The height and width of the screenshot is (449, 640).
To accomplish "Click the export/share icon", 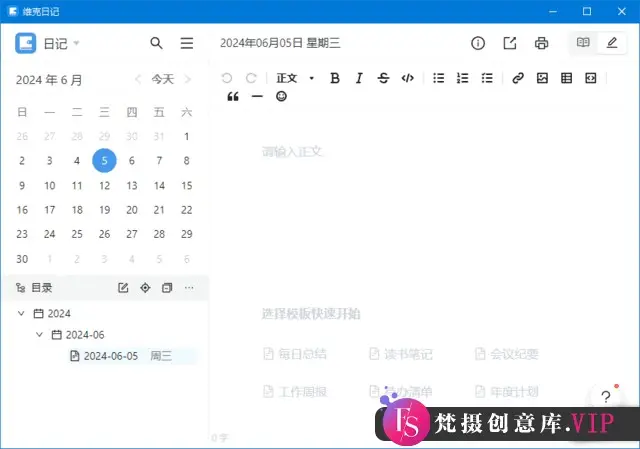I will click(x=510, y=43).
